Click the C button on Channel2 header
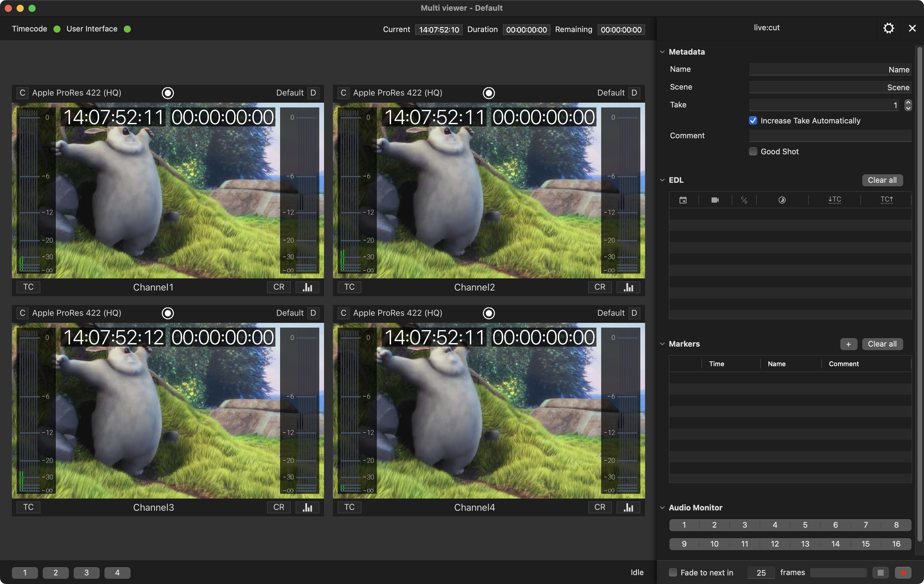 (x=343, y=93)
